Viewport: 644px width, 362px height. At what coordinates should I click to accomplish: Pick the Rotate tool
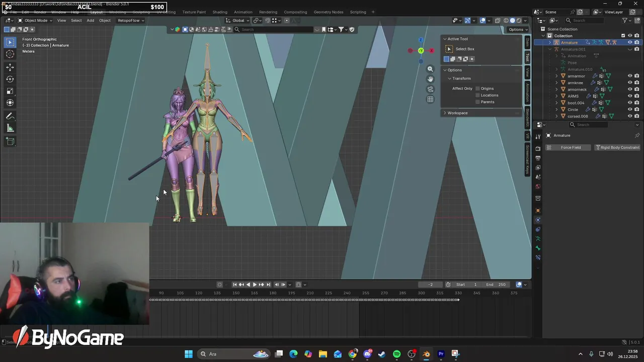pyautogui.click(x=10, y=79)
